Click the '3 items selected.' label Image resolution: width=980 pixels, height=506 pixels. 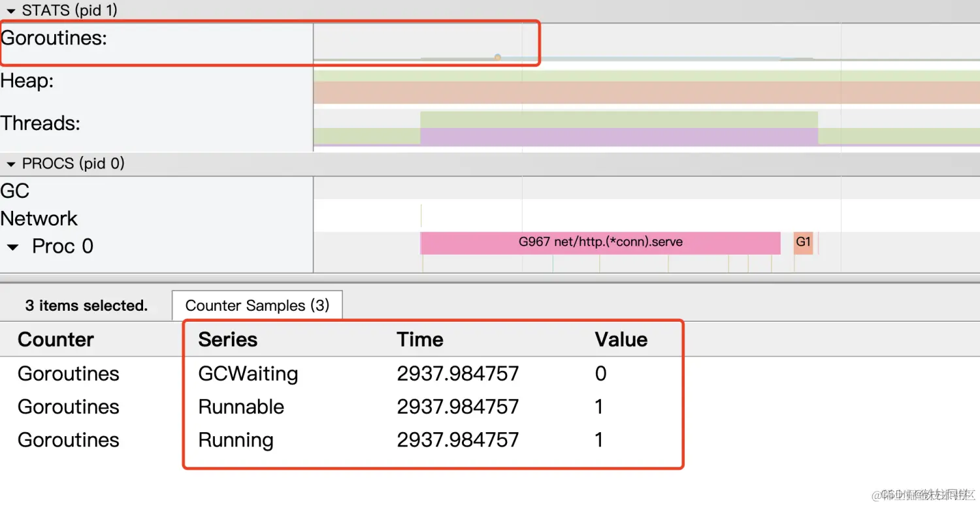86,306
